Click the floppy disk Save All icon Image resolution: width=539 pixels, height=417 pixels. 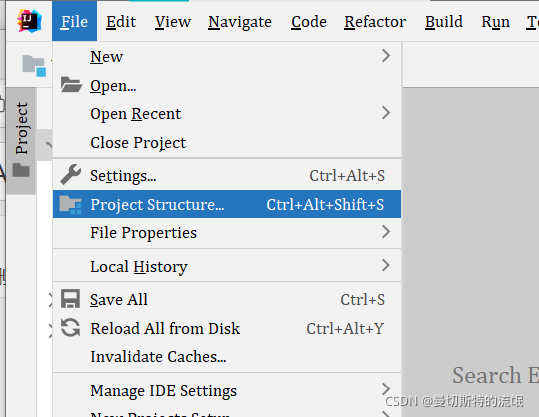click(x=70, y=298)
